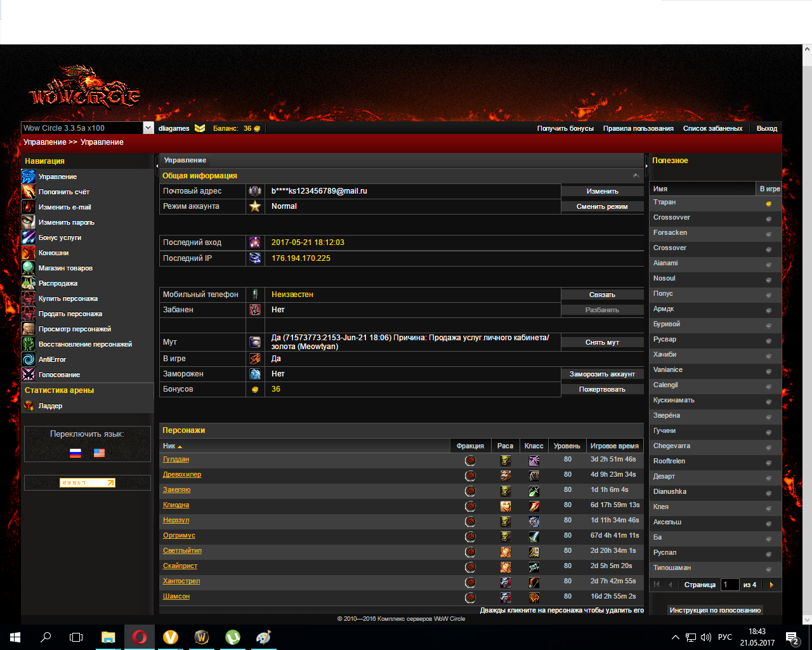Open character Гулддан link

point(176,459)
